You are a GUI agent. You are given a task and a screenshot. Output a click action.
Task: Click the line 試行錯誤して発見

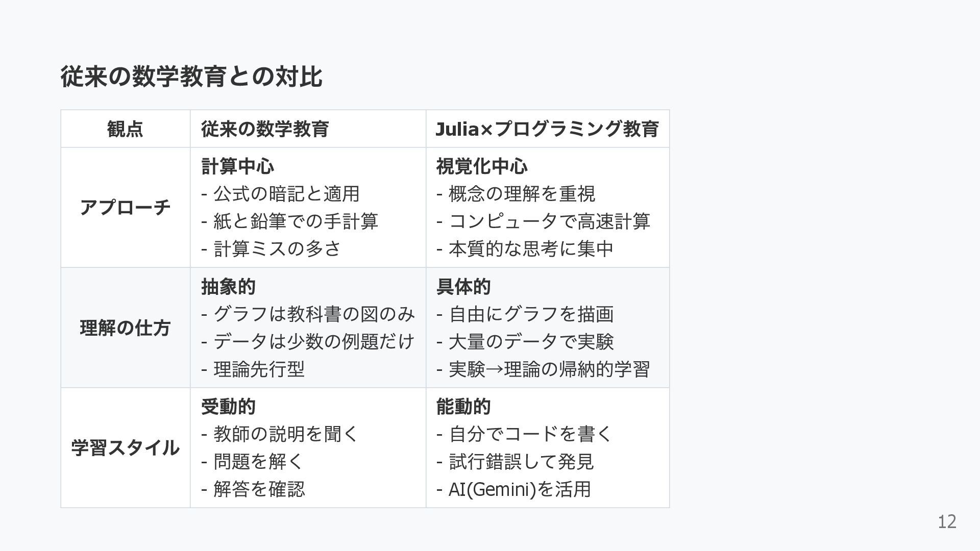pyautogui.click(x=521, y=462)
